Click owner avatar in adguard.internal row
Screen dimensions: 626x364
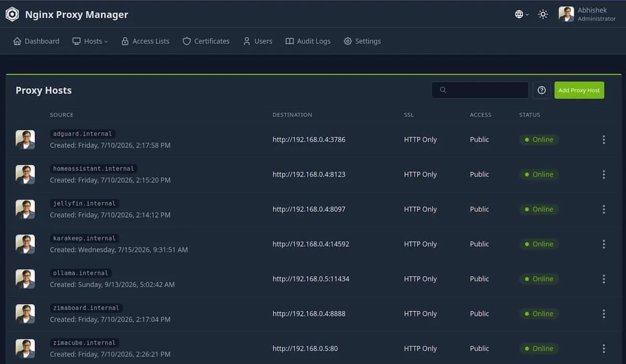click(25, 140)
